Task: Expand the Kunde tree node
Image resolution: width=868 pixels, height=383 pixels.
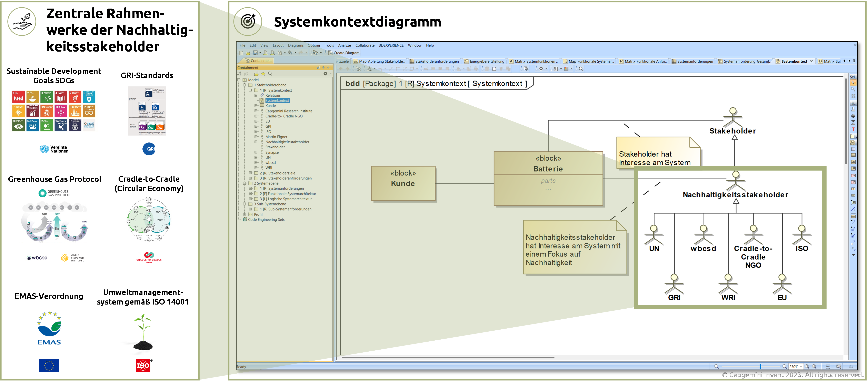Action: pyautogui.click(x=256, y=106)
